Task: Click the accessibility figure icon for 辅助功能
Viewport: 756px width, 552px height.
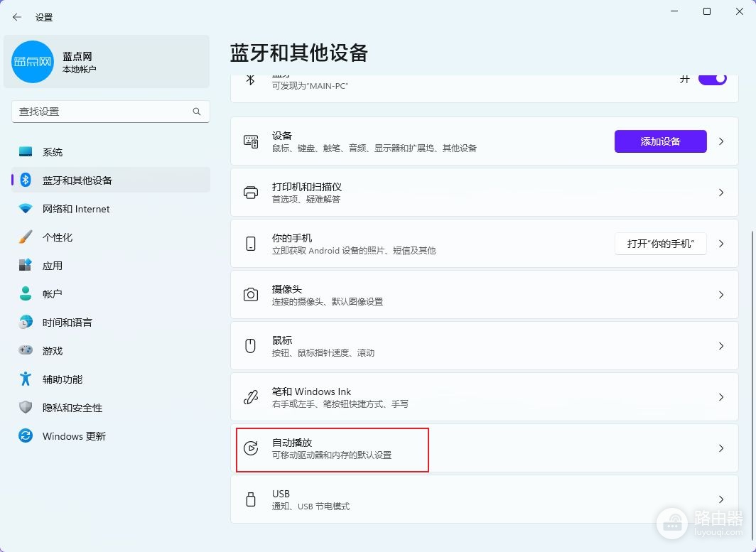Action: [26, 379]
